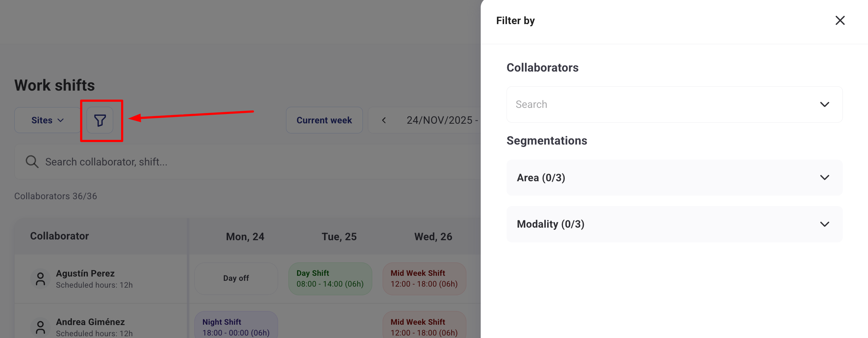Viewport: 868px width, 338px height.
Task: Expand the Modality (0/3) segmentation
Action: (x=674, y=224)
